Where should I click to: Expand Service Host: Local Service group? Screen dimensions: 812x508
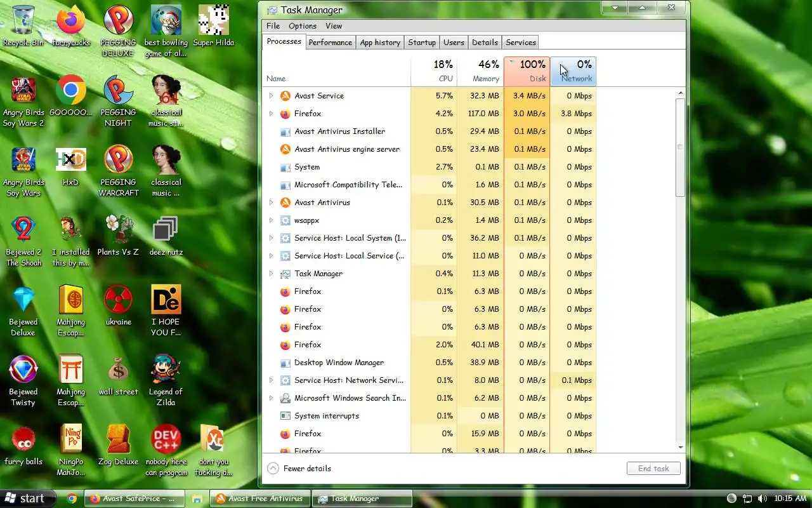(271, 256)
